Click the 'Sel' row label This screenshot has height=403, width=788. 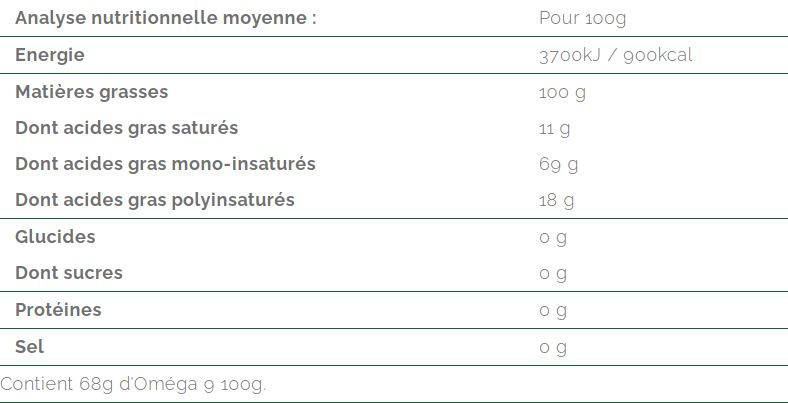(29, 347)
